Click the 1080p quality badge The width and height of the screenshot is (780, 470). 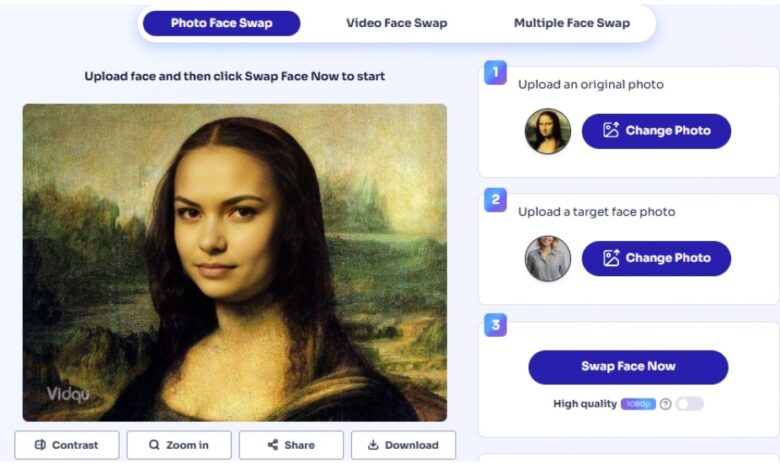[638, 404]
